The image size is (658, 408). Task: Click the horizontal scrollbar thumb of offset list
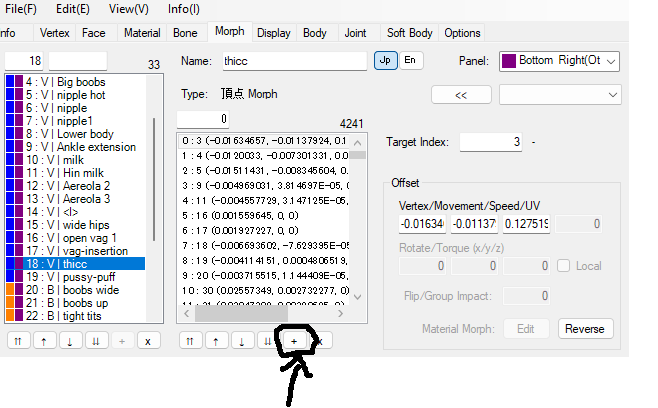pyautogui.click(x=241, y=314)
